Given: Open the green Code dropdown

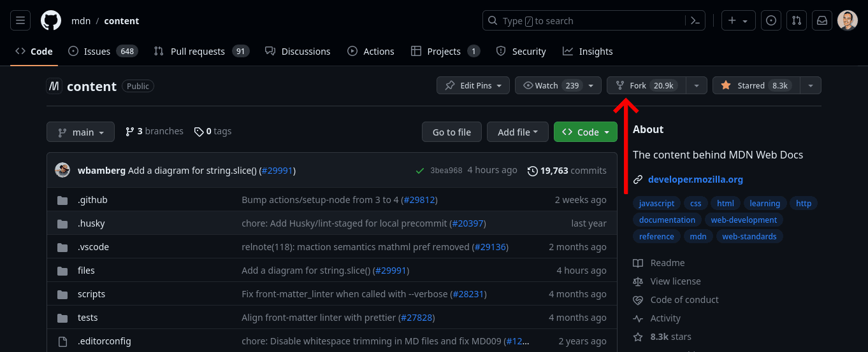Looking at the screenshot, I should [x=586, y=132].
